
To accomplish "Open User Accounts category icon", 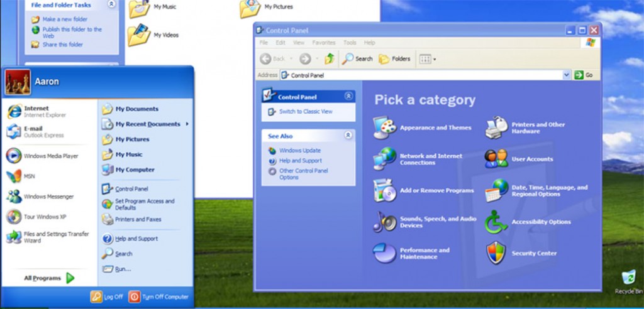I will (x=497, y=159).
